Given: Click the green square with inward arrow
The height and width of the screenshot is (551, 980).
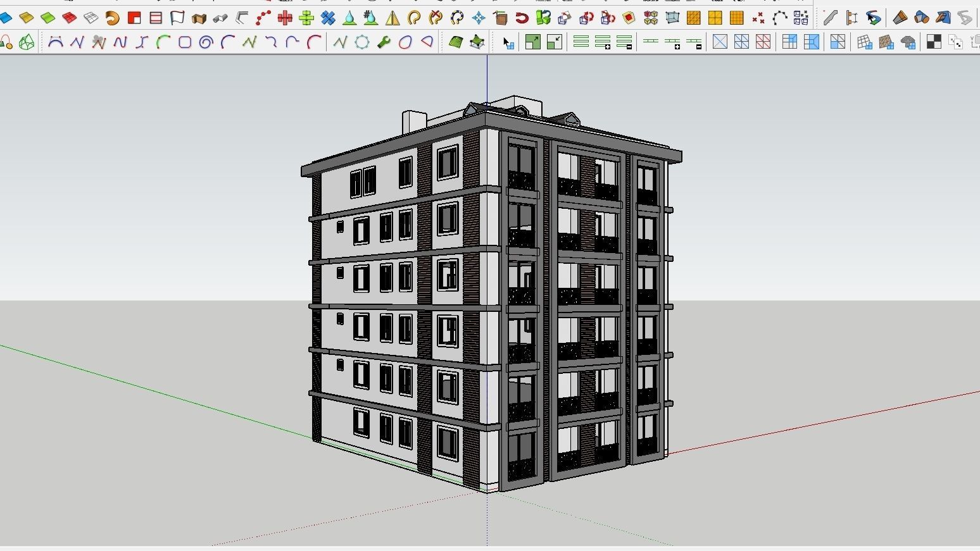Looking at the screenshot, I should (555, 42).
